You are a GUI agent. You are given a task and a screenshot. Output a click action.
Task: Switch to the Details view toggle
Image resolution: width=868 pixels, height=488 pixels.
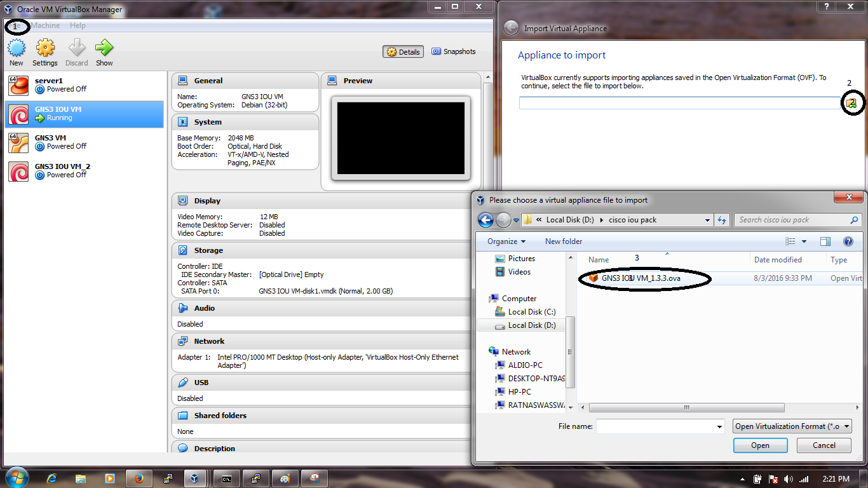[x=403, y=52]
